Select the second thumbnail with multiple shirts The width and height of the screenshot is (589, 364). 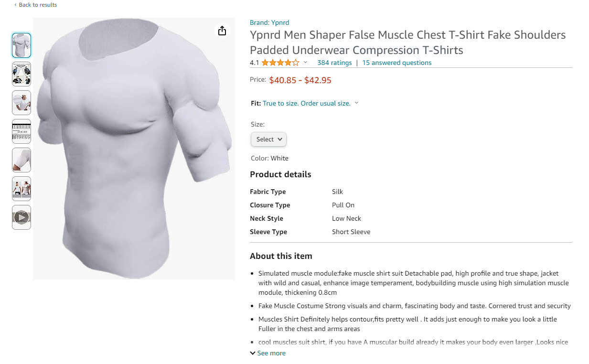point(21,74)
